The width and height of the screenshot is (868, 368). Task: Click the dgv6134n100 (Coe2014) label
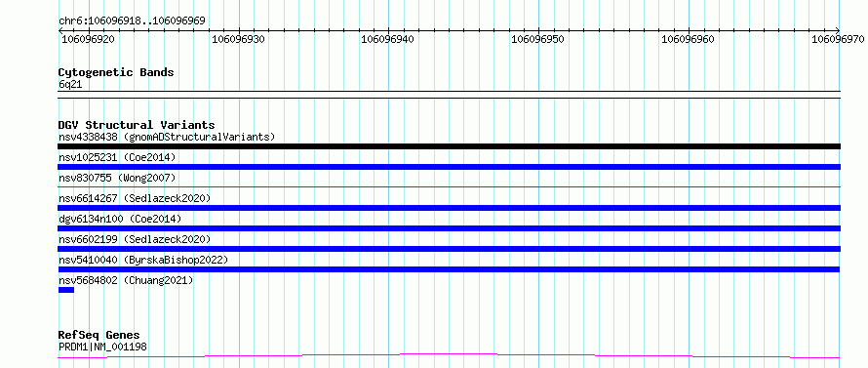click(120, 219)
